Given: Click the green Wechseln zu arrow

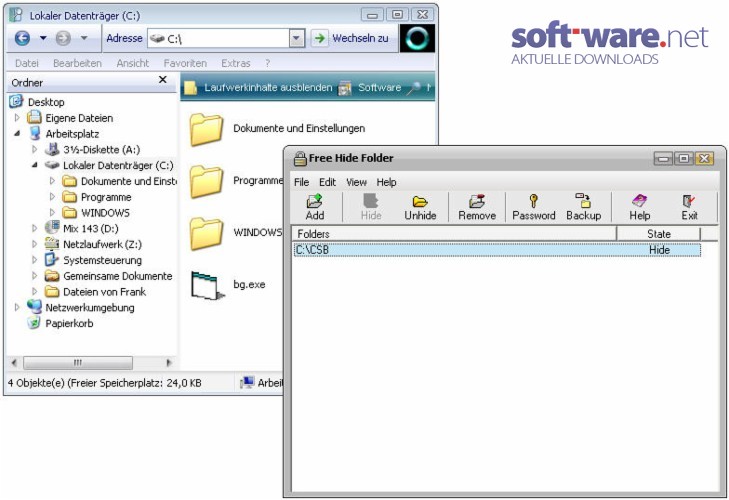Looking at the screenshot, I should coord(319,38).
